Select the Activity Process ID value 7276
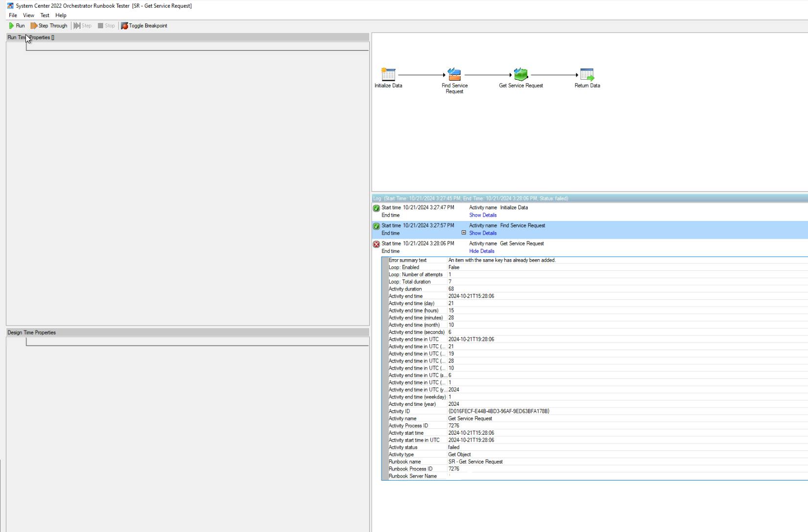This screenshot has width=808, height=532. click(454, 426)
